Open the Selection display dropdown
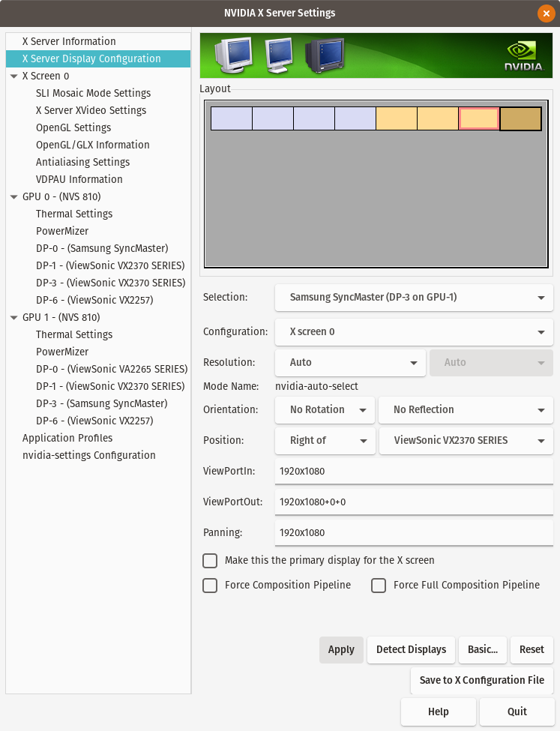Viewport: 560px width, 731px height. click(x=414, y=298)
